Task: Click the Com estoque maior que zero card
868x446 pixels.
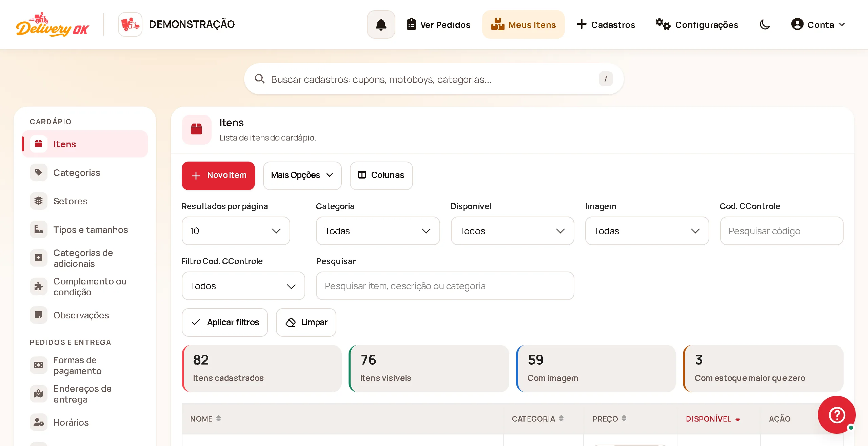Action: 763,369
